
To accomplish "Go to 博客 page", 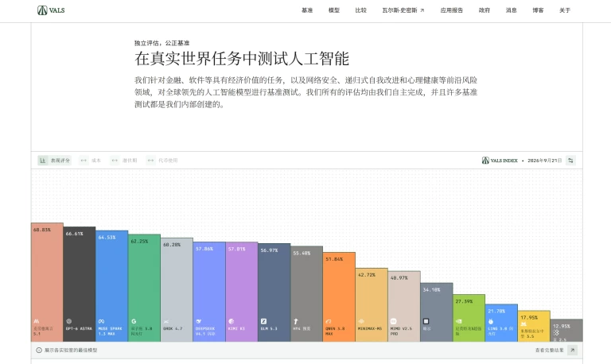I will (538, 10).
